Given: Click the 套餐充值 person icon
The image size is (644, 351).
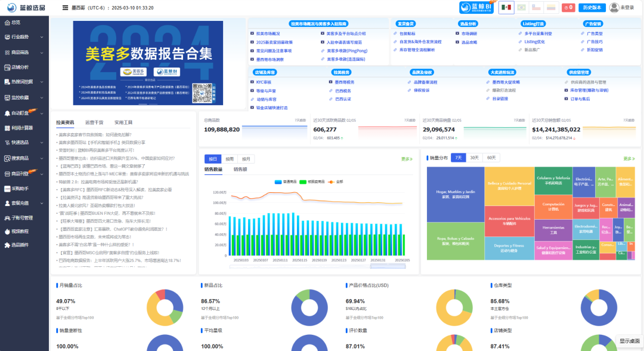Looking at the screenshot, I should pyautogui.click(x=7, y=203).
